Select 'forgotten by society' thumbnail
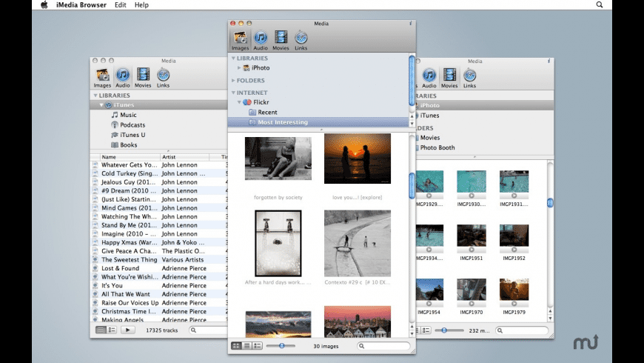The image size is (644, 363). coord(278,159)
